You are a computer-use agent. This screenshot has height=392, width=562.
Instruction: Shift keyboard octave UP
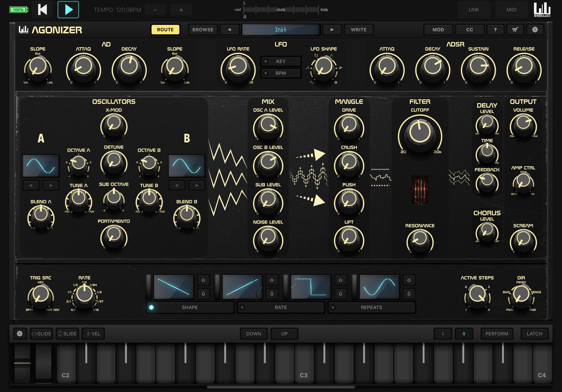click(x=285, y=334)
